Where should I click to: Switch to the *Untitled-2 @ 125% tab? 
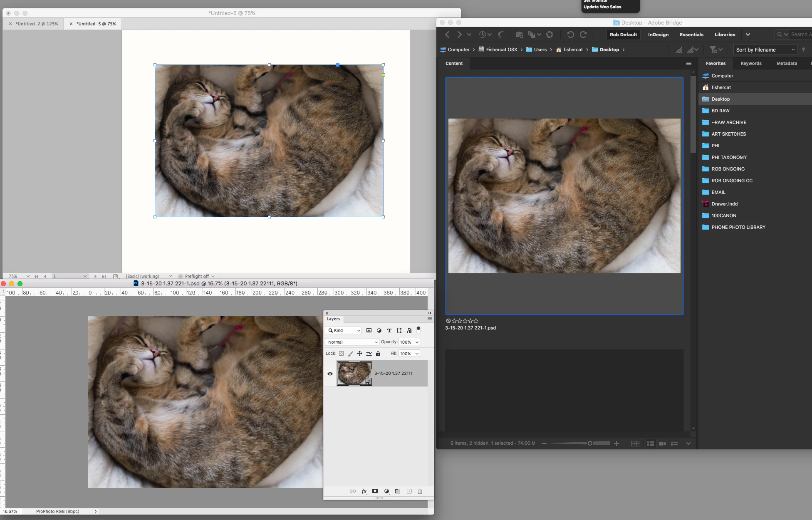(37, 24)
